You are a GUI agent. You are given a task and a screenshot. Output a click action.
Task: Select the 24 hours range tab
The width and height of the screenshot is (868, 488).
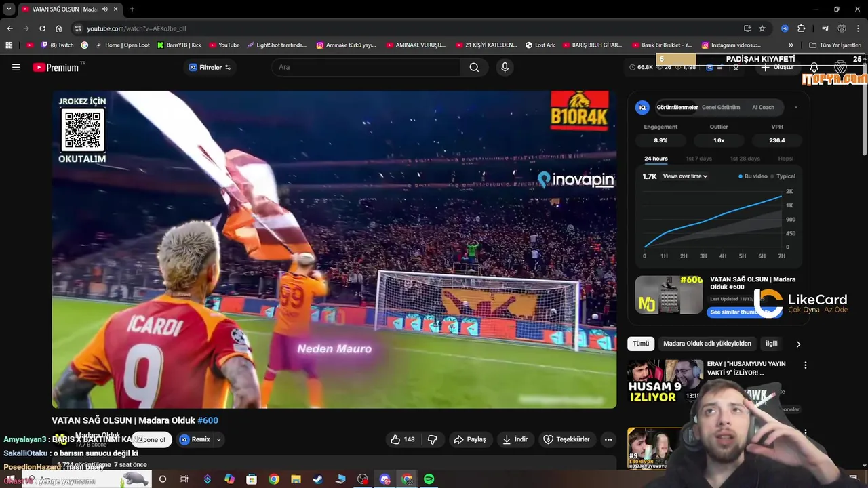point(656,159)
